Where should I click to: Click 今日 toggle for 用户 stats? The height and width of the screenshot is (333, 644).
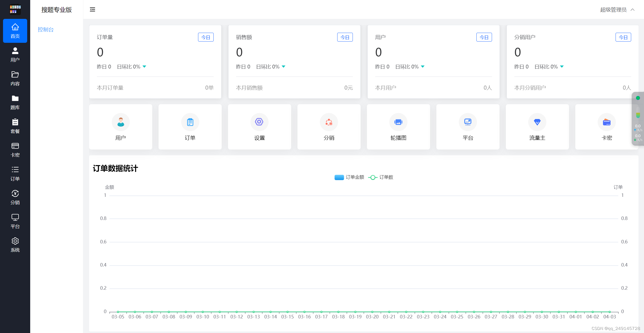(484, 37)
